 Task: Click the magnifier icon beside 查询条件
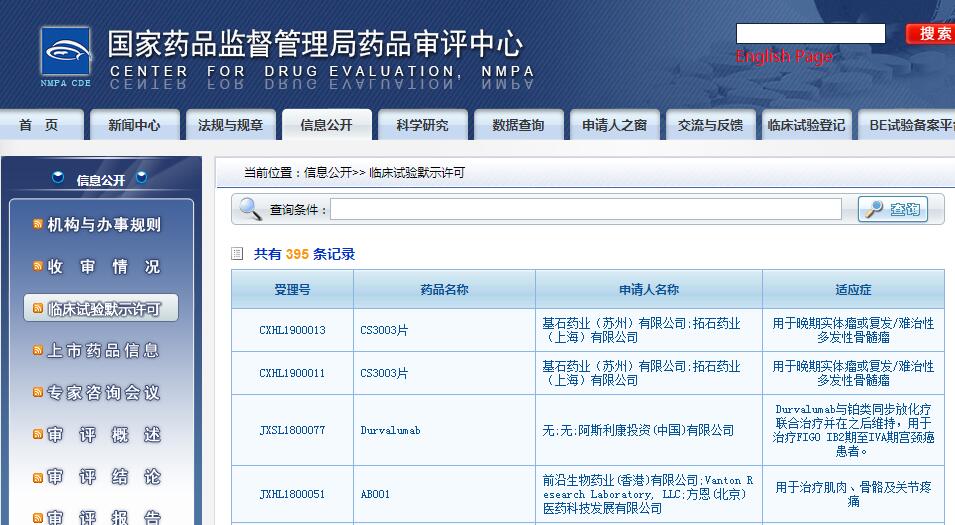coord(250,209)
